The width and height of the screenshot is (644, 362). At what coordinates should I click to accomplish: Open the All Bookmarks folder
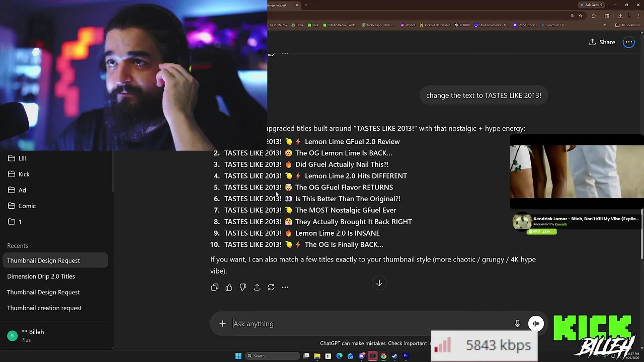coord(628,25)
